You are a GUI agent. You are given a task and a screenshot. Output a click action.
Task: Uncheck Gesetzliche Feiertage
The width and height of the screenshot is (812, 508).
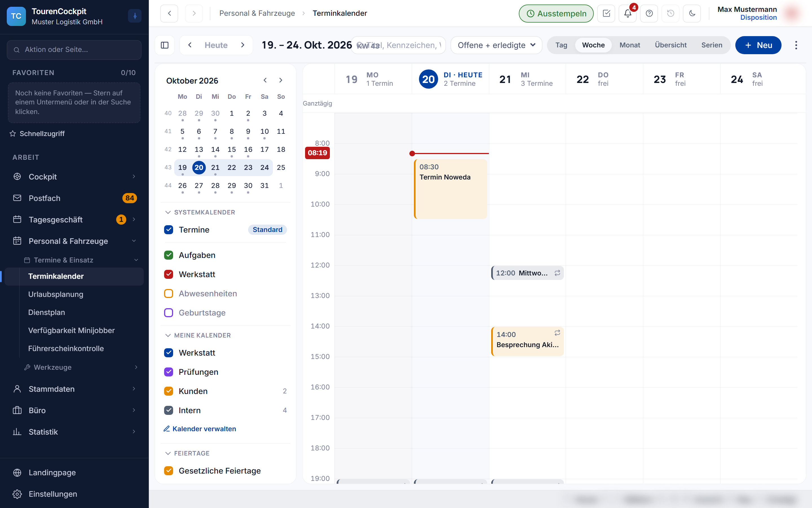[x=169, y=471]
